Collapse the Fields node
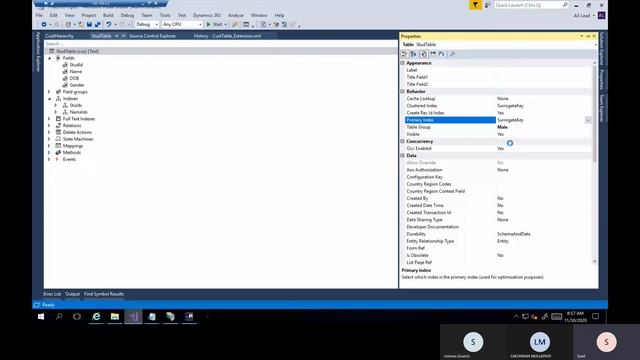Image resolution: width=640 pixels, height=360 pixels. [49, 58]
